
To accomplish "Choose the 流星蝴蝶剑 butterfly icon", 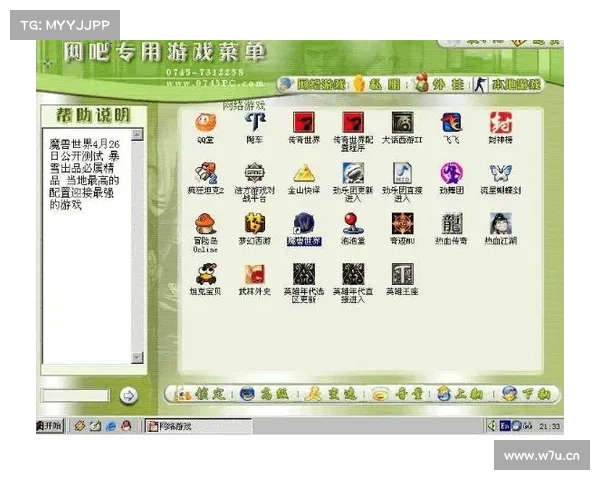I will pos(501,173).
